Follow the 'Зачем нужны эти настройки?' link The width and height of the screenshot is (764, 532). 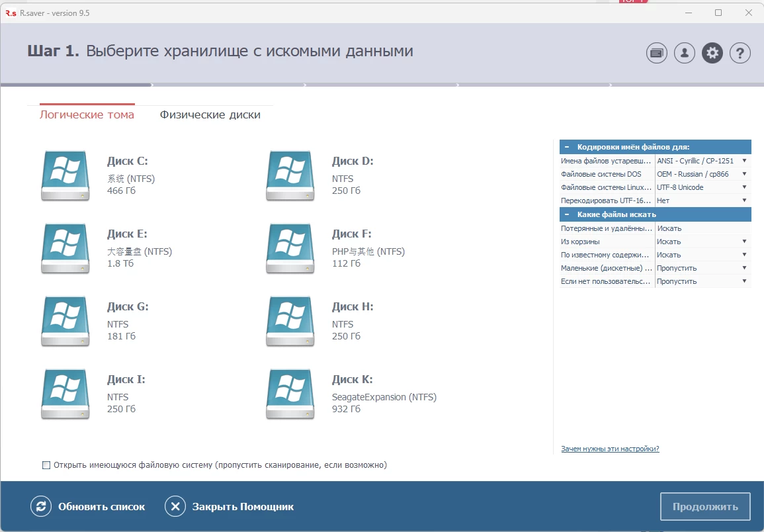pos(610,449)
